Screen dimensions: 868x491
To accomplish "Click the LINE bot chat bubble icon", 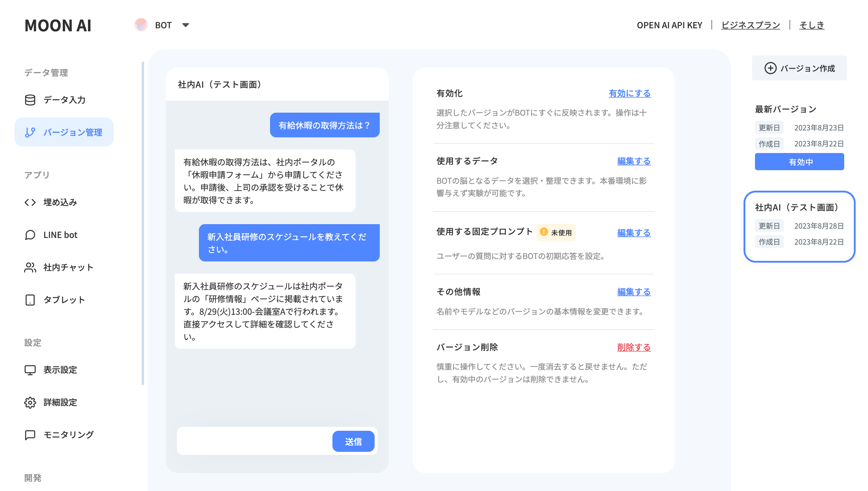I will [x=30, y=235].
